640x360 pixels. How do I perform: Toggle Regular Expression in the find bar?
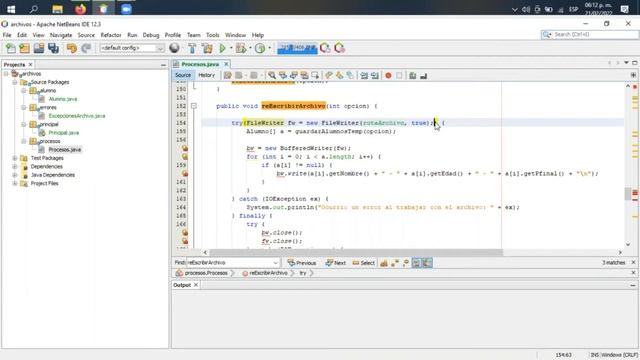pos(405,263)
